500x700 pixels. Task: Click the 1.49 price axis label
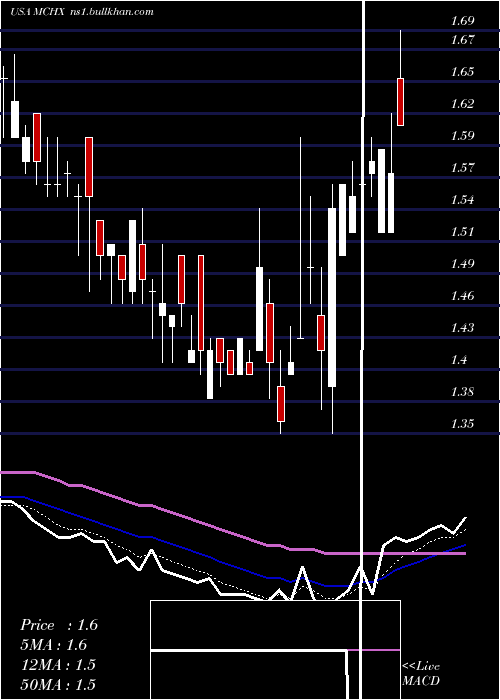(x=462, y=264)
